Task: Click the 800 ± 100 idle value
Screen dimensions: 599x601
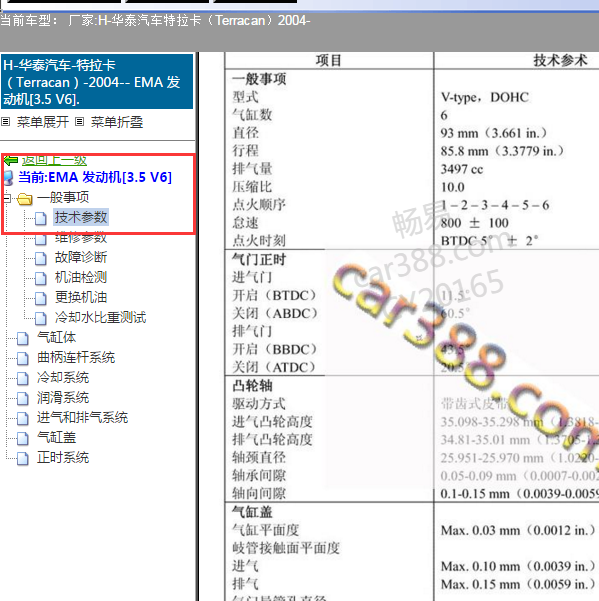Action: click(x=474, y=223)
